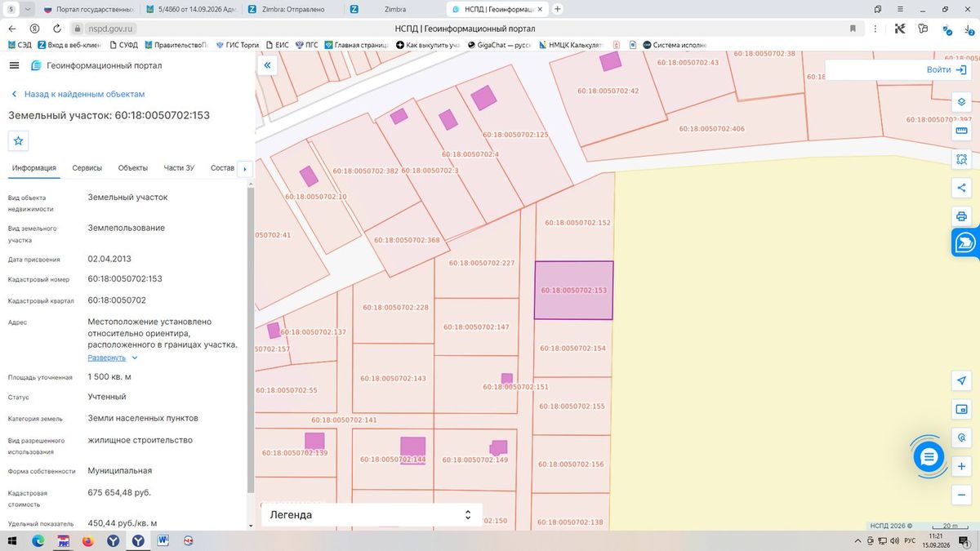Zoom in on the map
Screen dimensions: 980x551
point(961,466)
